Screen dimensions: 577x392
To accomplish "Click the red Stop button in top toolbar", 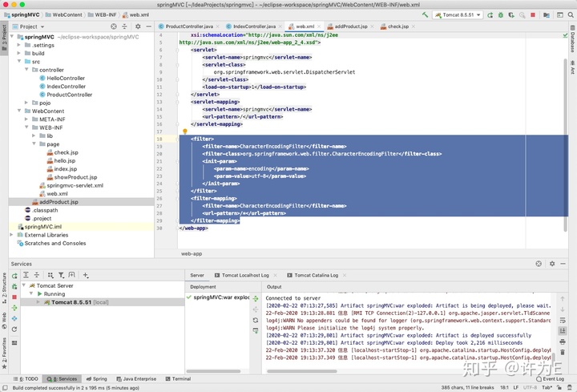I will [x=533, y=14].
